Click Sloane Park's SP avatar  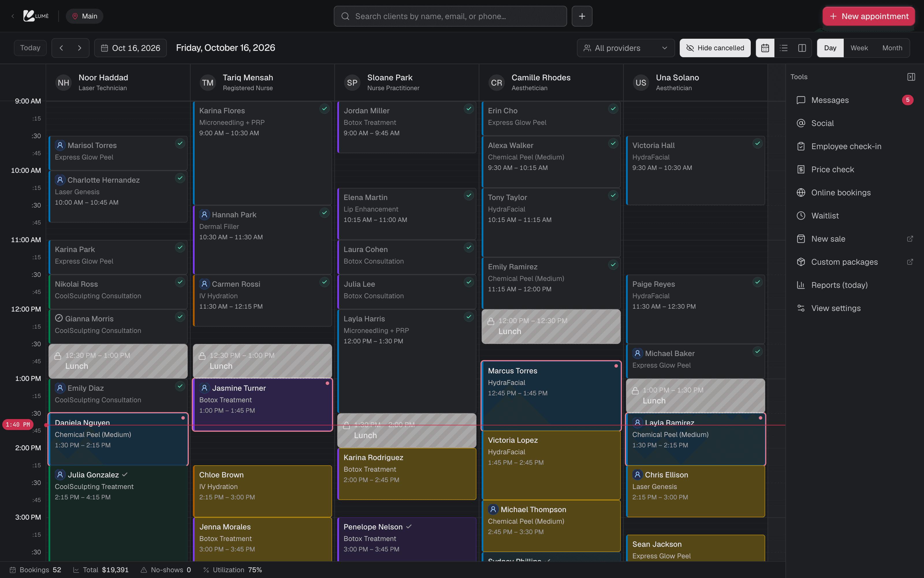click(352, 83)
